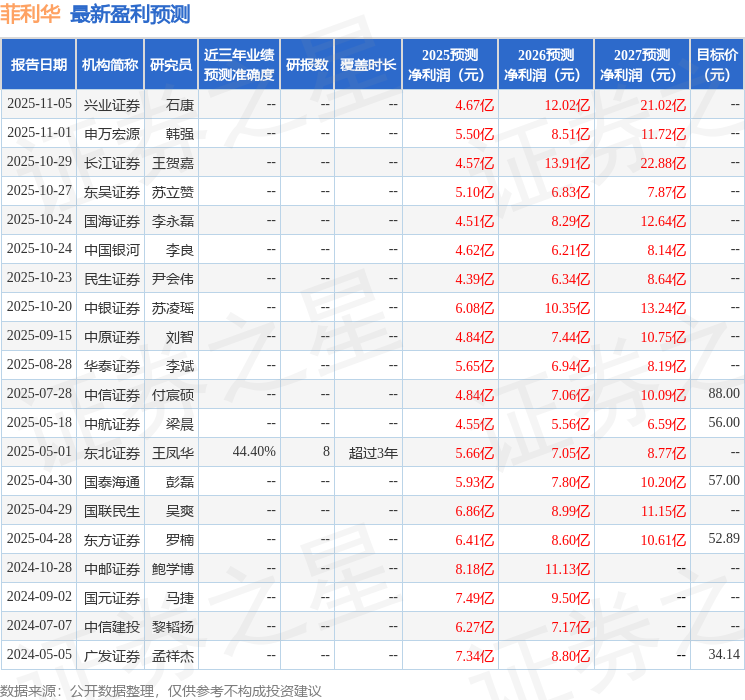Click the 数据来源 disclaimer footer text
The height and width of the screenshot is (700, 745).
[x=161, y=690]
